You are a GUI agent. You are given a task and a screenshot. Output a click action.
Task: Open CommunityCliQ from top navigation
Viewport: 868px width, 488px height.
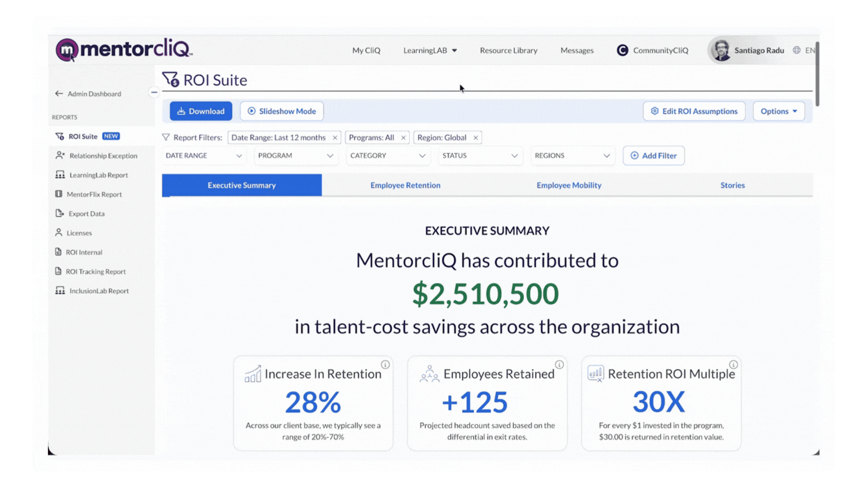[x=661, y=50]
